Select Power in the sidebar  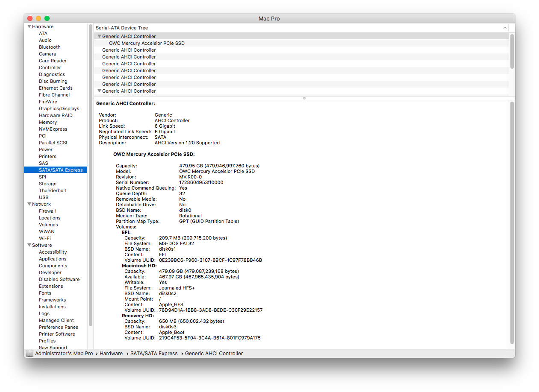46,149
